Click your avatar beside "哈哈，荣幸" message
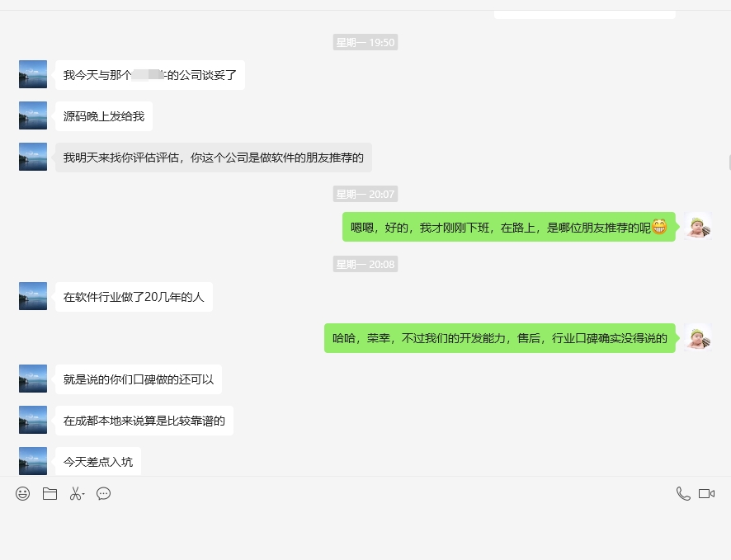Image resolution: width=731 pixels, height=560 pixels. pyautogui.click(x=697, y=338)
